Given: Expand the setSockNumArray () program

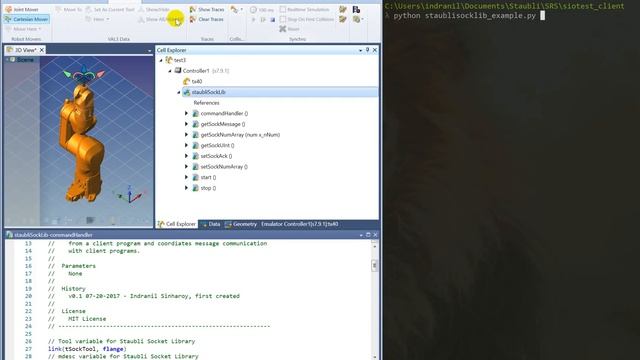Looking at the screenshot, I should coord(186,167).
